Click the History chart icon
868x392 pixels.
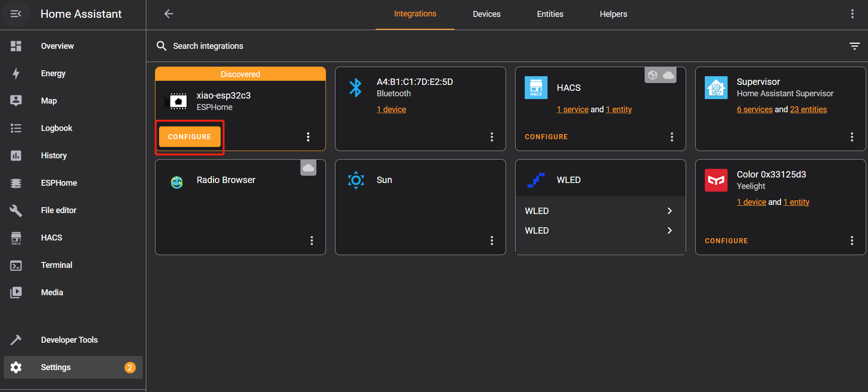[x=16, y=156]
